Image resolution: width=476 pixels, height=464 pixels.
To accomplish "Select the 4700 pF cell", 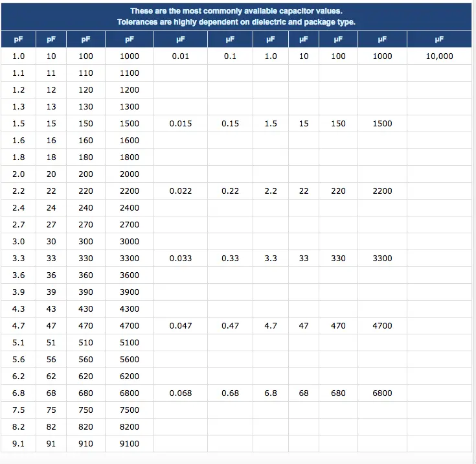I will [130, 326].
